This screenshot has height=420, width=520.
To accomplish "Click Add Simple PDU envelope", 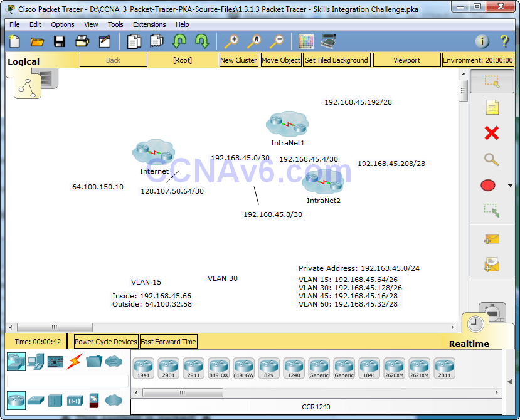I will 492,239.
